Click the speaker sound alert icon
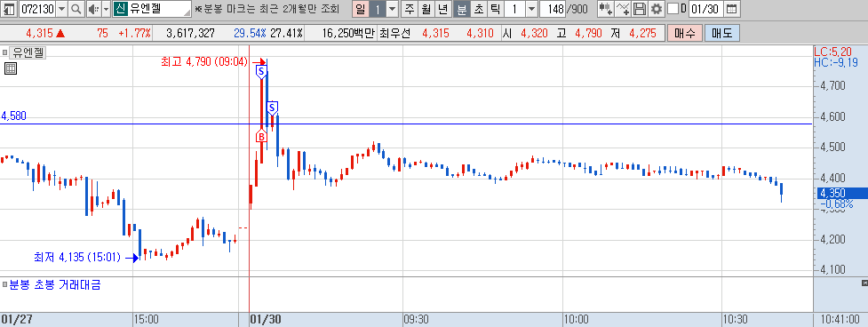868x327 pixels. pyautogui.click(x=93, y=9)
